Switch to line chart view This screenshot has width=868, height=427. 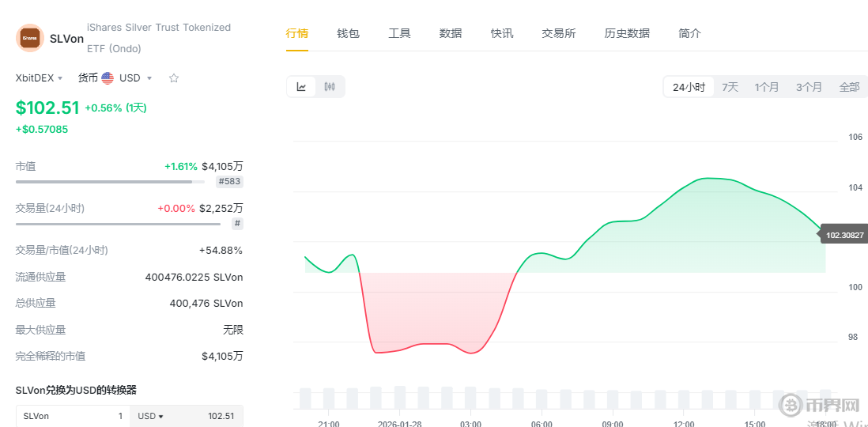[301, 87]
